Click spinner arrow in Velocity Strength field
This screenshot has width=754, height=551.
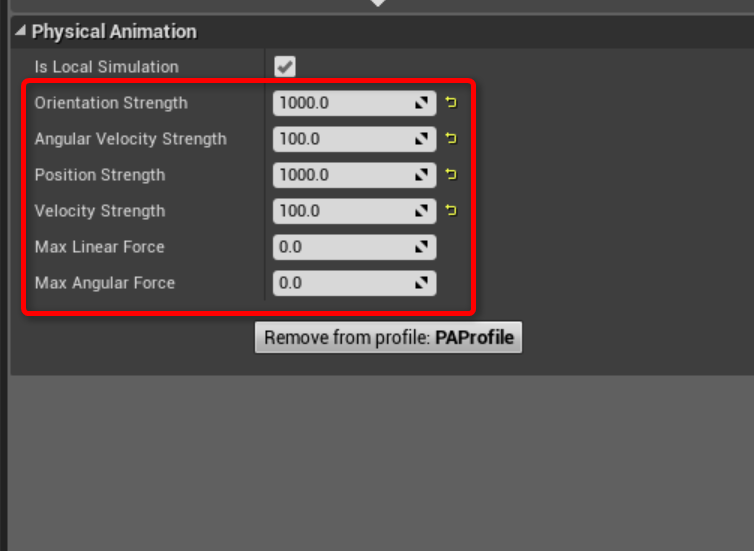click(x=422, y=211)
